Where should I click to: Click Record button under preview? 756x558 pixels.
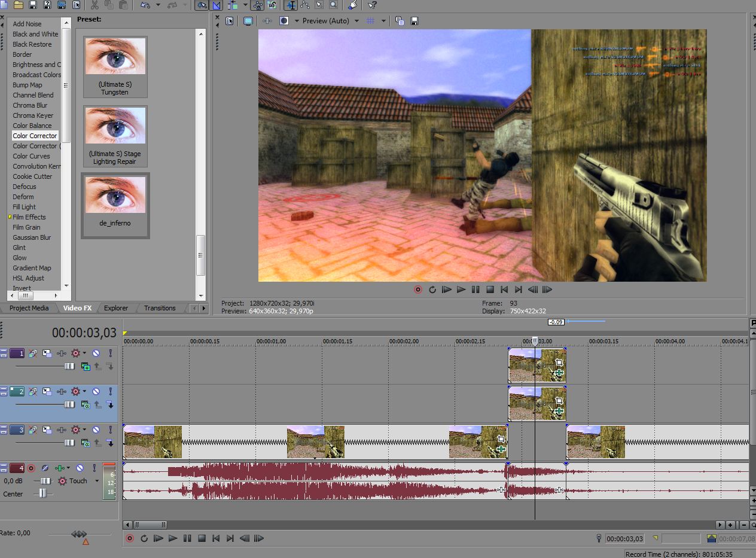pos(418,289)
